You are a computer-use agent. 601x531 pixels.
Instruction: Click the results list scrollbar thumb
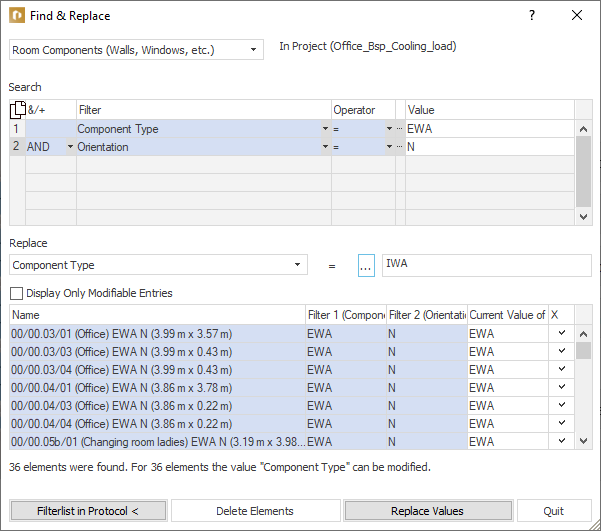tap(583, 350)
